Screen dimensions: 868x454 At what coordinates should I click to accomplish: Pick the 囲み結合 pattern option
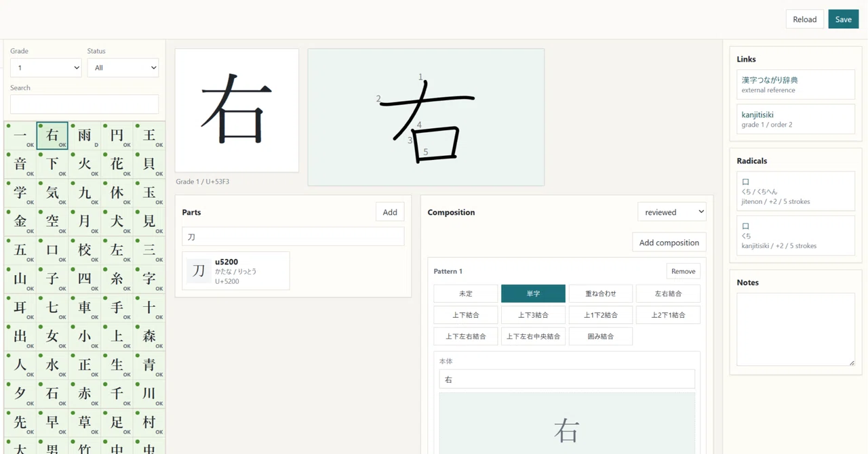(x=601, y=336)
